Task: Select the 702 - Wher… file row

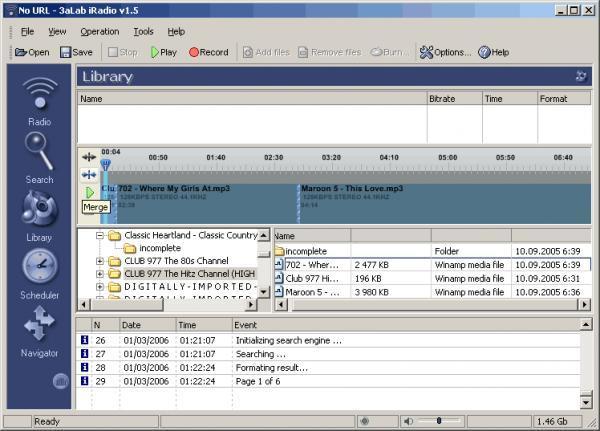Action: click(x=432, y=265)
